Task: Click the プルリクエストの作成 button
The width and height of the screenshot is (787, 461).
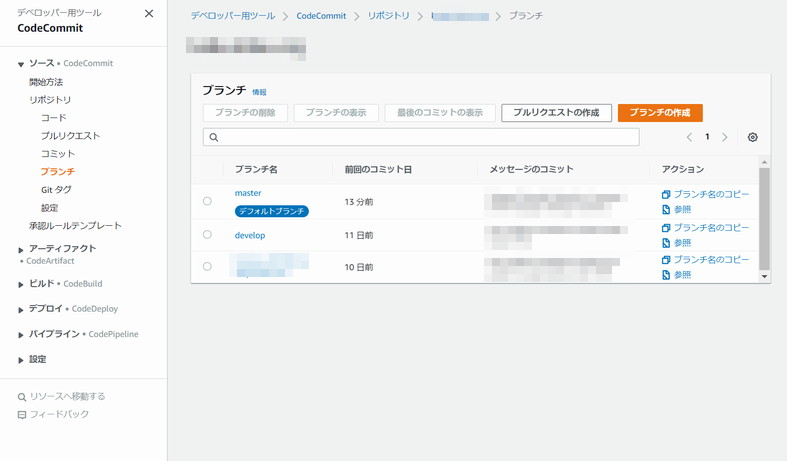Action: pos(557,112)
